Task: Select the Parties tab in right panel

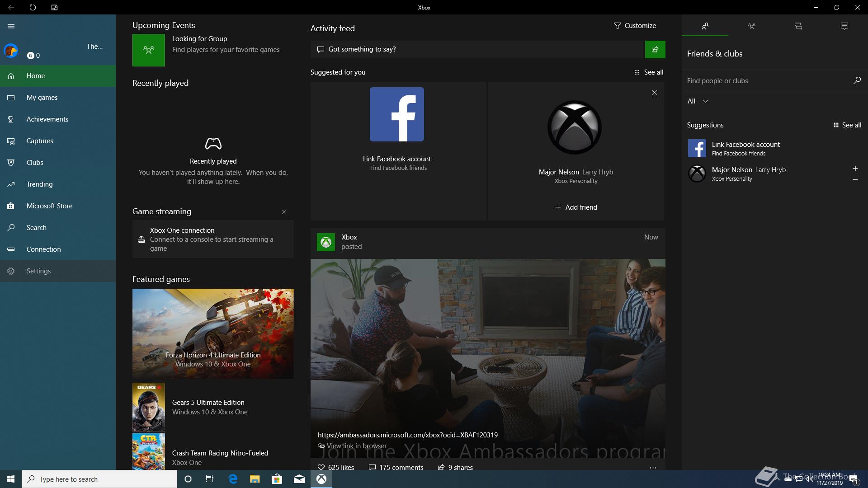Action: point(751,26)
